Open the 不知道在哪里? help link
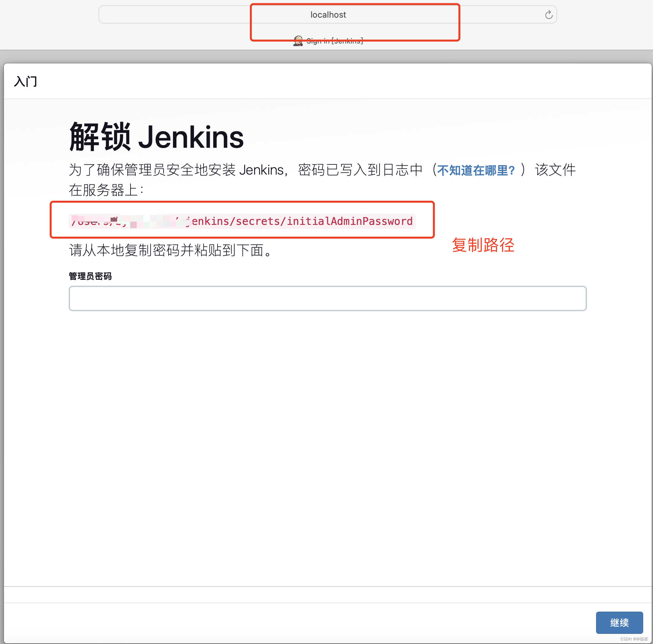 point(476,170)
